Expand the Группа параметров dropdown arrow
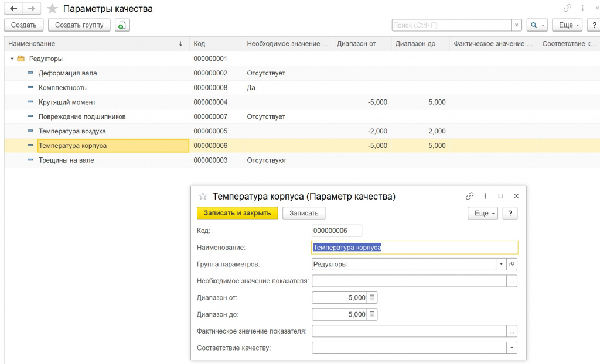 click(x=502, y=264)
